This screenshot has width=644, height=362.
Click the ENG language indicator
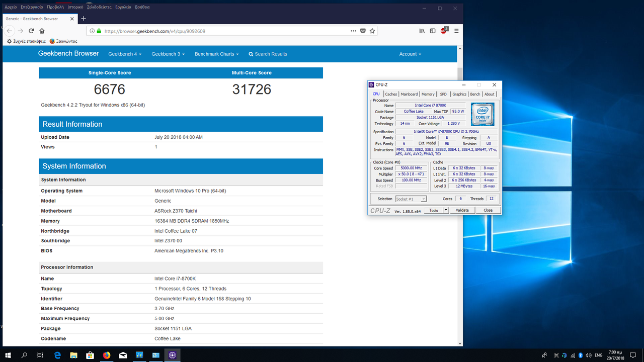tap(599, 355)
